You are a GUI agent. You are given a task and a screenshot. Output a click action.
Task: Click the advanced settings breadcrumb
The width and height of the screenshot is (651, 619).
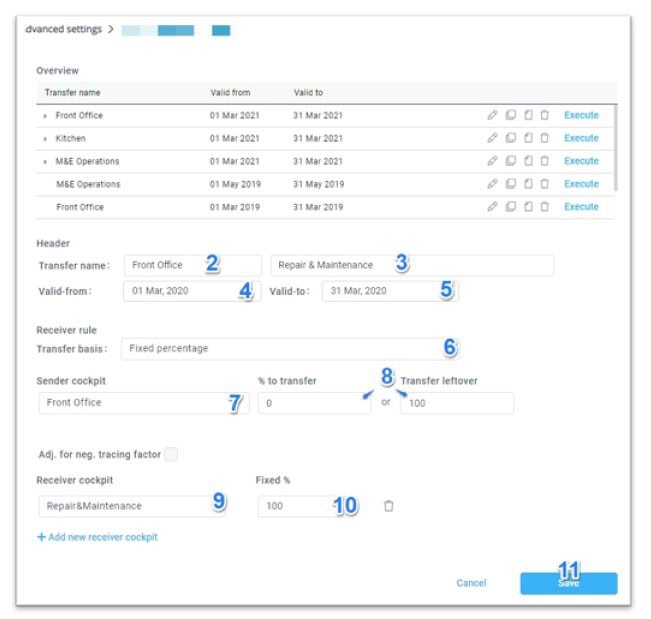63,30
